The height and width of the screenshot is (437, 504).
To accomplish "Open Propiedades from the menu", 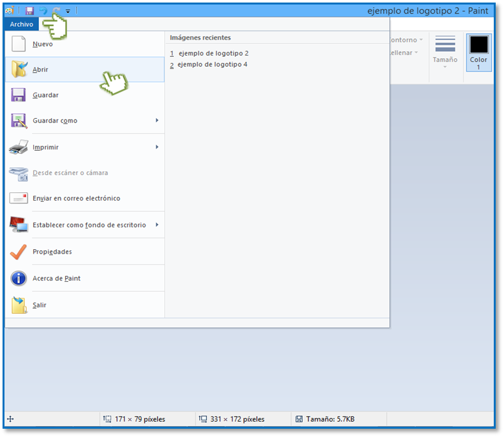I will click(x=85, y=252).
